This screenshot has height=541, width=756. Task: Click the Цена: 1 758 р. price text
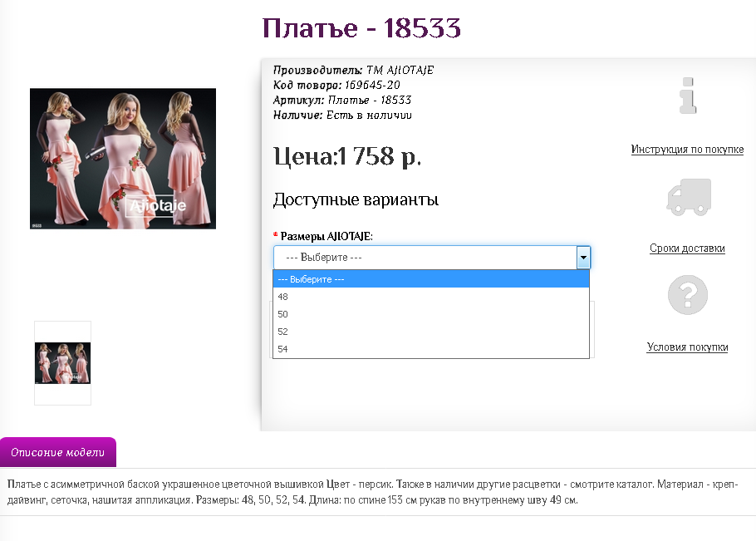[x=347, y=156]
